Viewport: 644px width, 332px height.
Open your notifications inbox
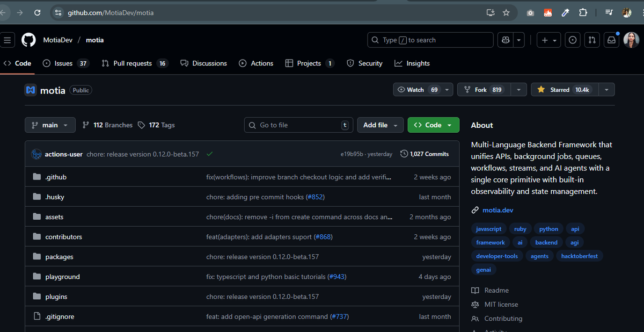[x=611, y=40]
